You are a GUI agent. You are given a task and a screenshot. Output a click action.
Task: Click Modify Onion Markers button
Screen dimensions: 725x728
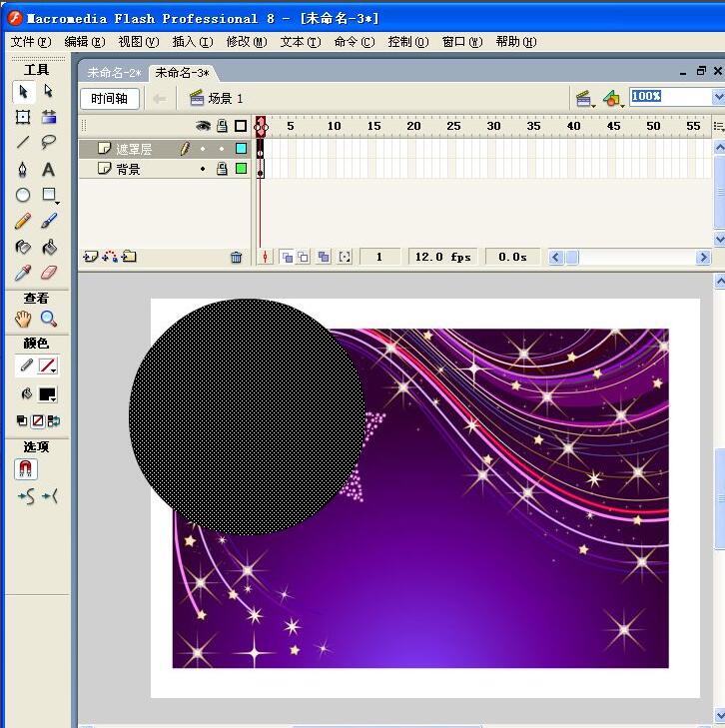click(345, 257)
